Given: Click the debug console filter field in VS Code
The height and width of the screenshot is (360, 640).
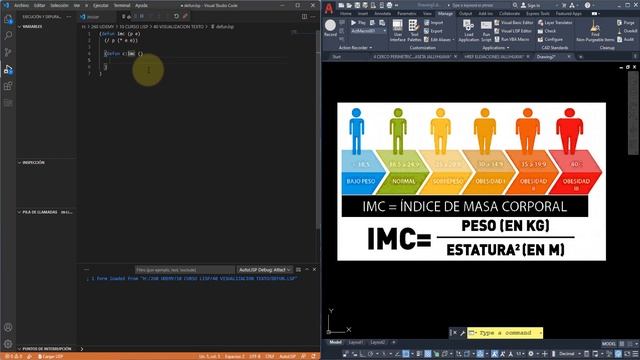Looking at the screenshot, I should tap(184, 270).
